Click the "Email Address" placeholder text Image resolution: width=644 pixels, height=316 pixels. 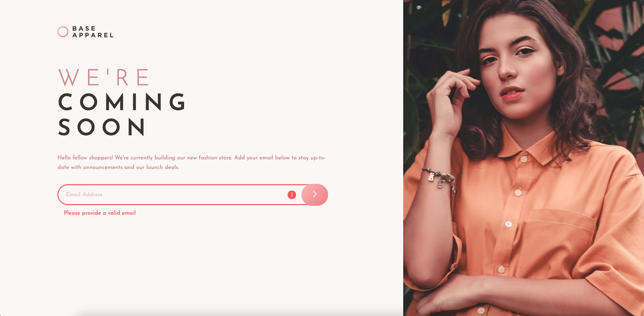click(84, 194)
